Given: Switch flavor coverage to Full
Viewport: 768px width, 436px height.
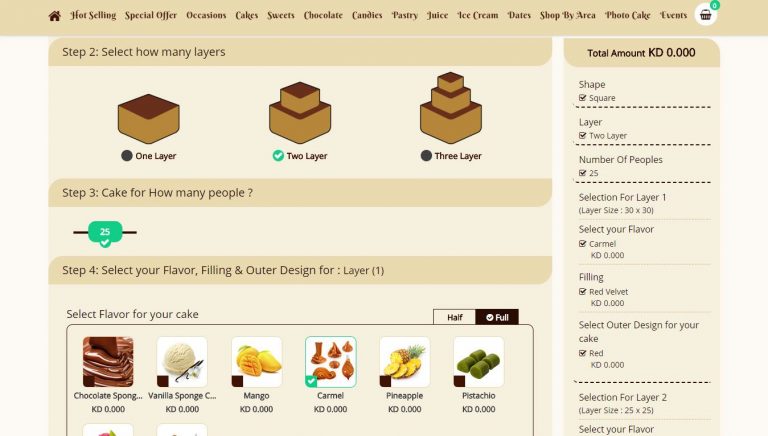Looking at the screenshot, I should (497, 317).
